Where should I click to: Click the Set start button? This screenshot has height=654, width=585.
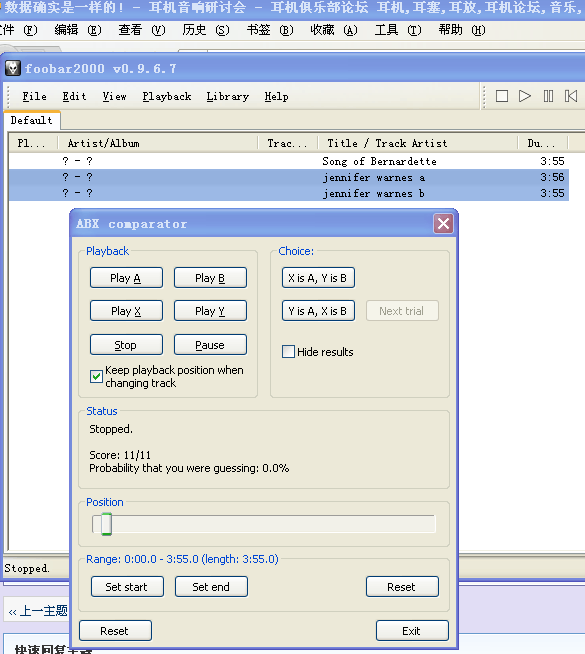127,587
